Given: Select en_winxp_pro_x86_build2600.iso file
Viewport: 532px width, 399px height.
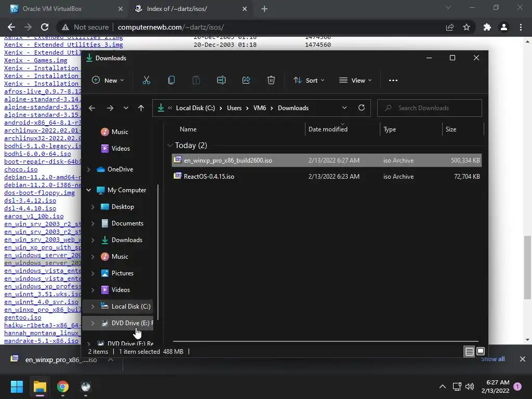Looking at the screenshot, I should coord(326,161).
